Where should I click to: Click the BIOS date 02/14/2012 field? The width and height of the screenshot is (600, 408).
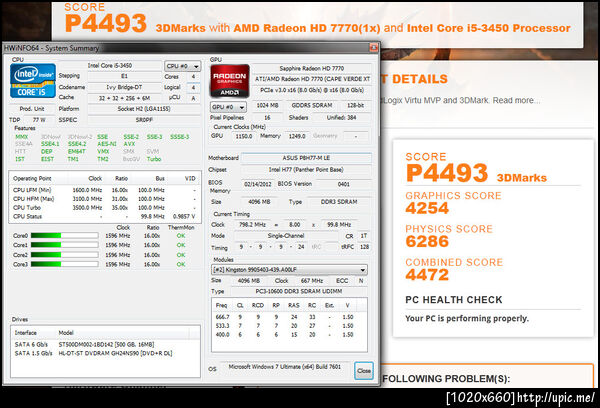(x=258, y=184)
